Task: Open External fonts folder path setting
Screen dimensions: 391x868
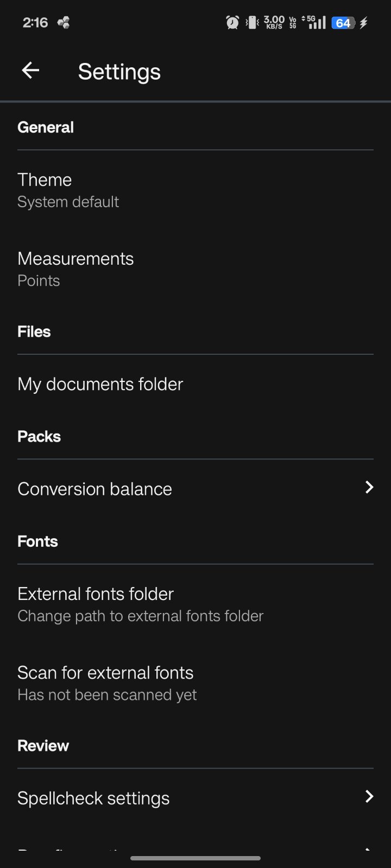Action: pos(140,604)
